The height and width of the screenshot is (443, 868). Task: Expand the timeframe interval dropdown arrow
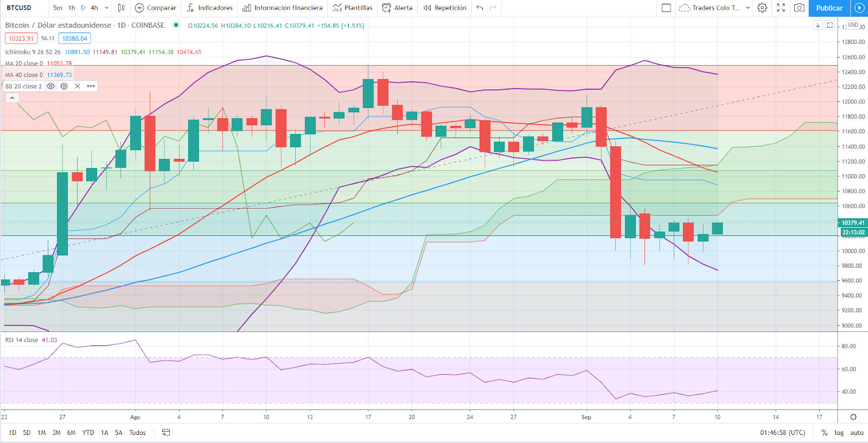pyautogui.click(x=106, y=8)
